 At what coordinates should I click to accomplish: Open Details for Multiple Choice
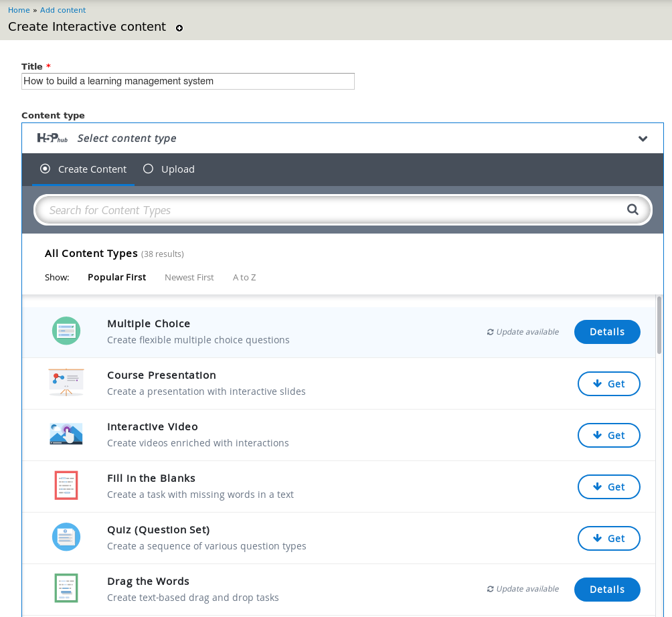(x=606, y=331)
